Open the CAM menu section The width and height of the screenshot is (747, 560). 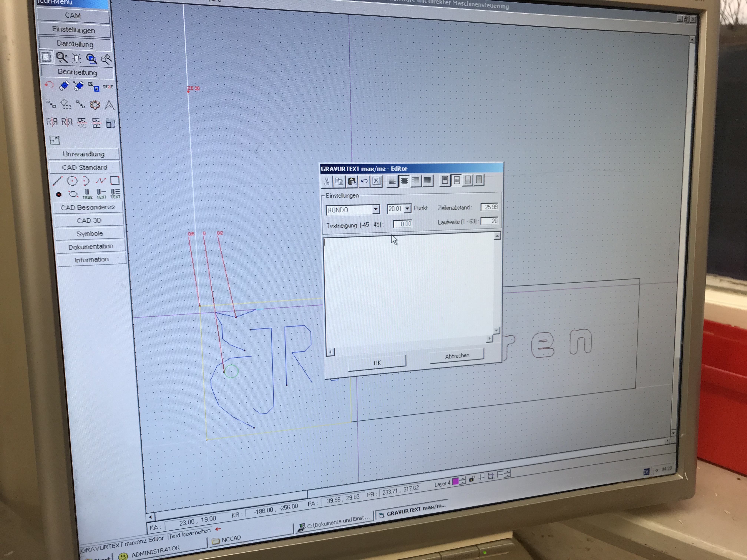(x=73, y=16)
